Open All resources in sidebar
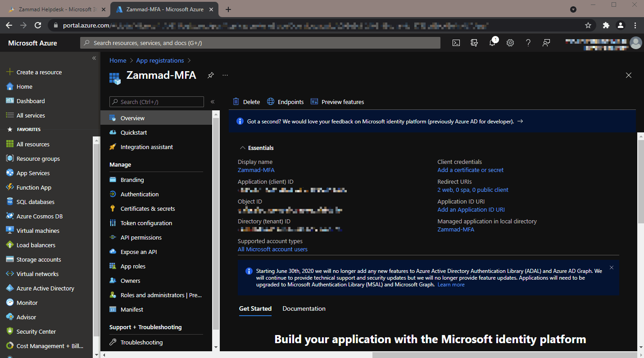 click(x=46, y=144)
